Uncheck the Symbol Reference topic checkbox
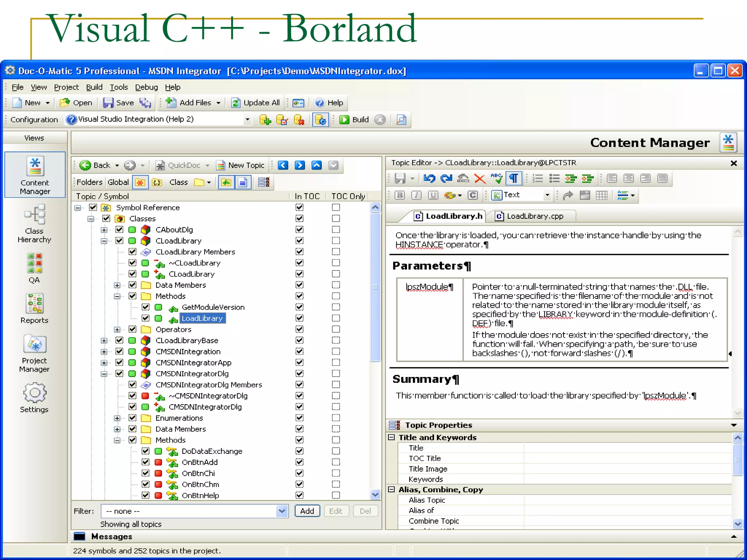Viewport: 747px width, 560px height. pos(93,207)
